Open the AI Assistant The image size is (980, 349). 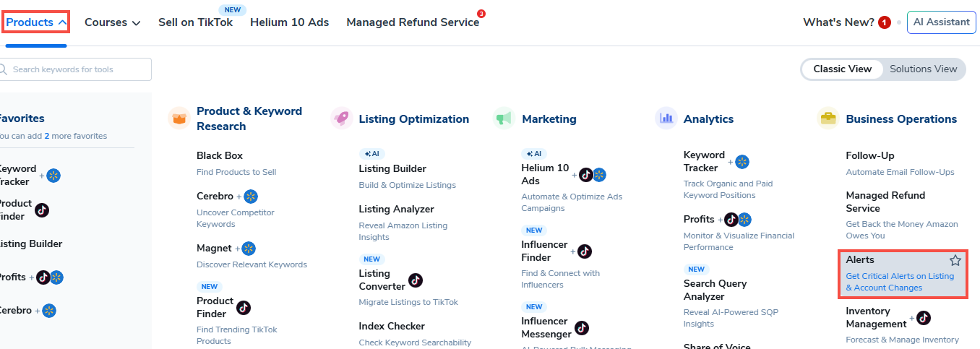(941, 22)
